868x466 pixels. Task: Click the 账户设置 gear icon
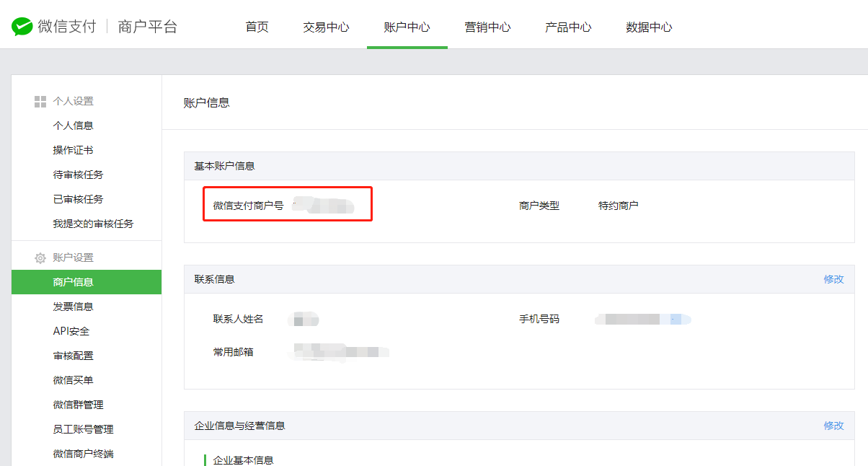pyautogui.click(x=40, y=258)
